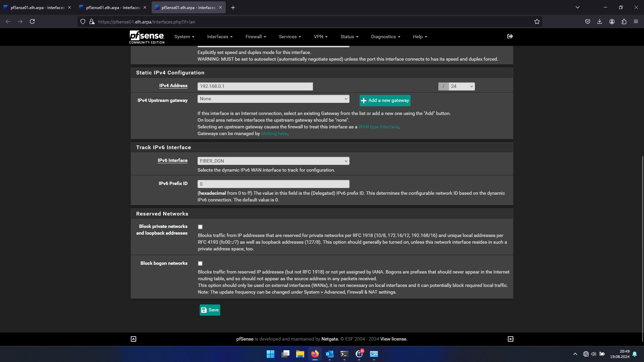Click the list all tabs arrow

[578, 7]
